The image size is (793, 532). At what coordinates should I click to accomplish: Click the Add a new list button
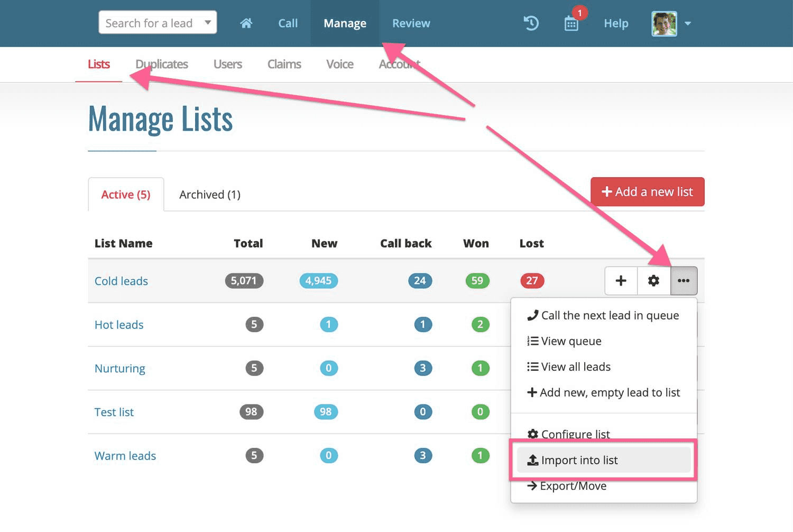coord(648,191)
